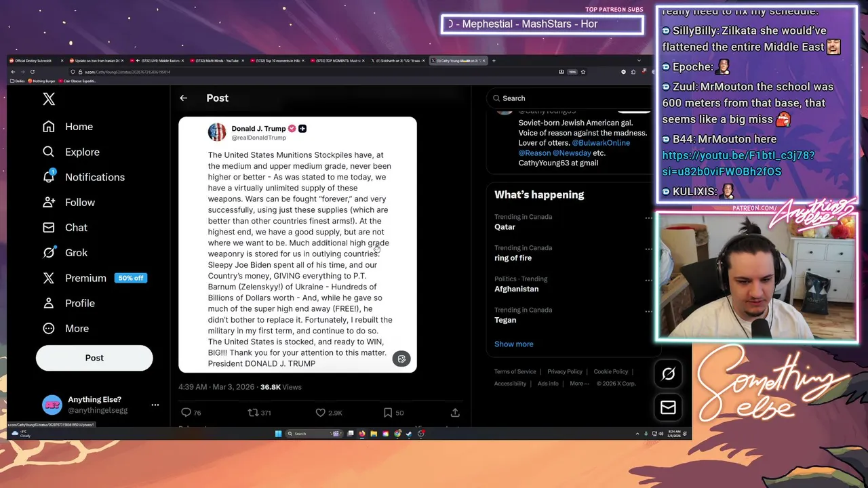The width and height of the screenshot is (868, 488).
Task: Open the Qatar trending topic
Action: click(505, 227)
